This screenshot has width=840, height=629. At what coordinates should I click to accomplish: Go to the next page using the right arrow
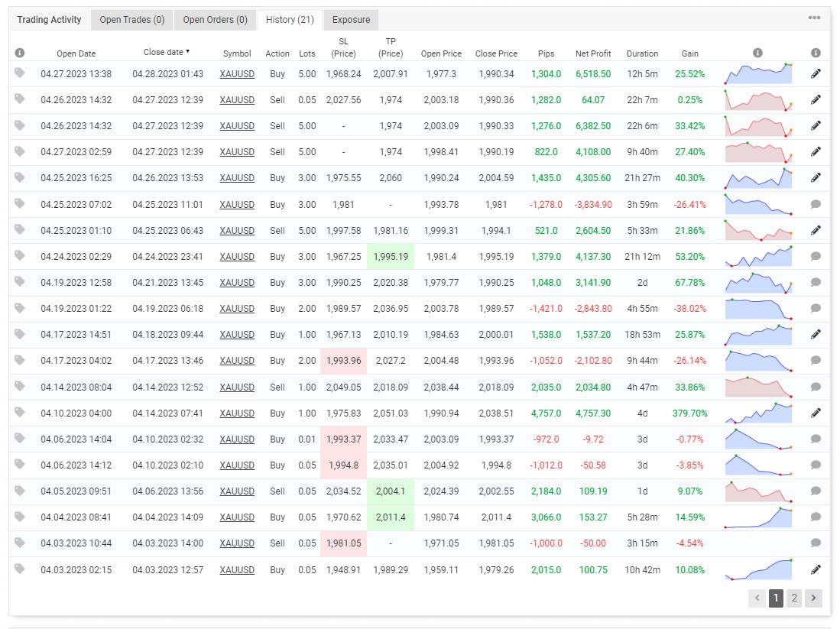click(812, 598)
